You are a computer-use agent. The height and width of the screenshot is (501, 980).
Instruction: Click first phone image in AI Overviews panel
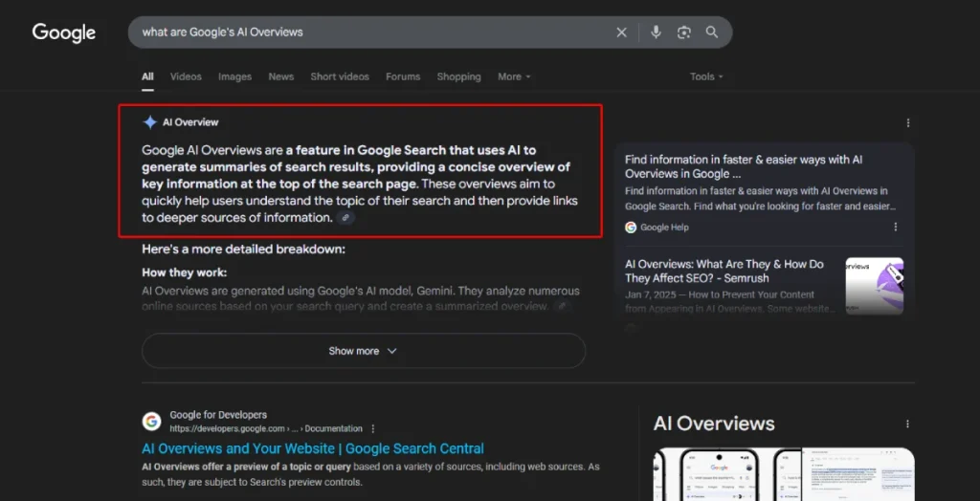click(x=719, y=475)
